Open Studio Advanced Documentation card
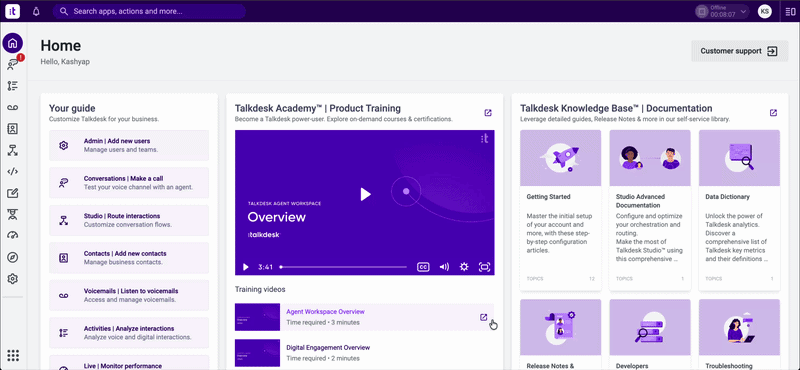The width and height of the screenshot is (800, 370). click(650, 210)
